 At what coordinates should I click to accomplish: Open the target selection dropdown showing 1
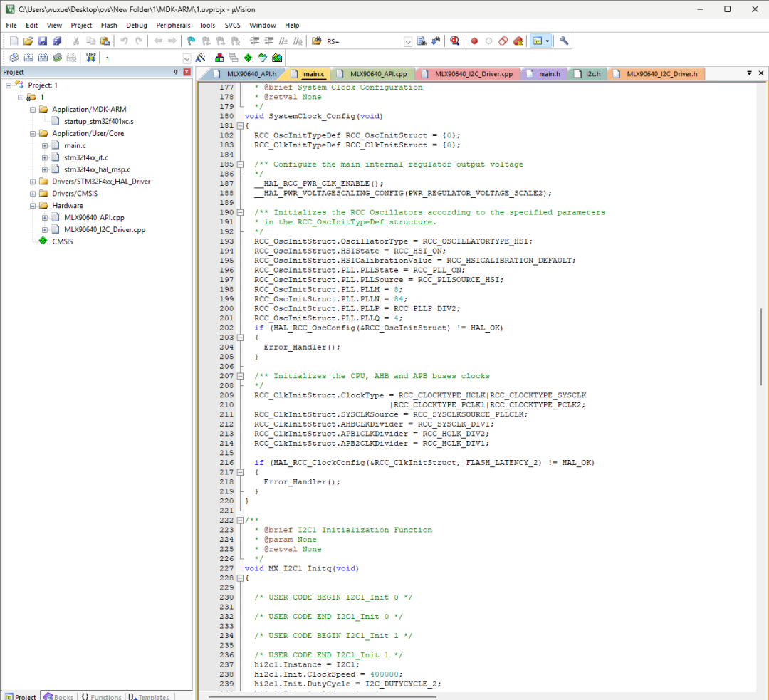coord(187,57)
